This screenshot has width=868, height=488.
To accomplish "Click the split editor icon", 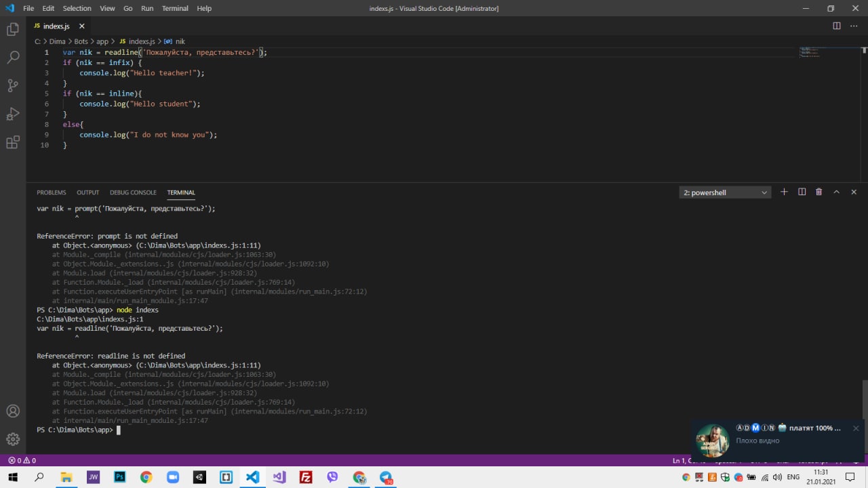I will coord(837,26).
